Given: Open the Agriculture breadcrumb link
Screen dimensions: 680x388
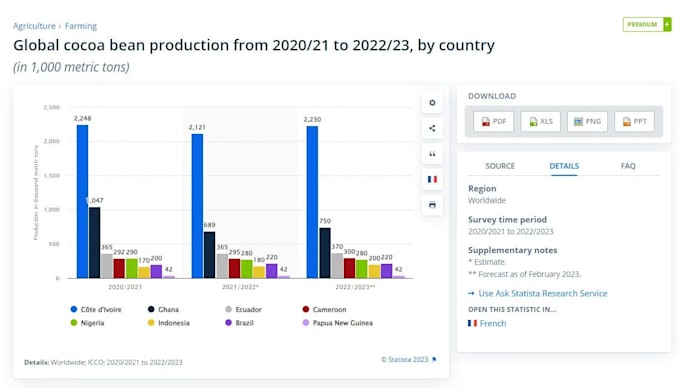Looking at the screenshot, I should click(x=34, y=26).
